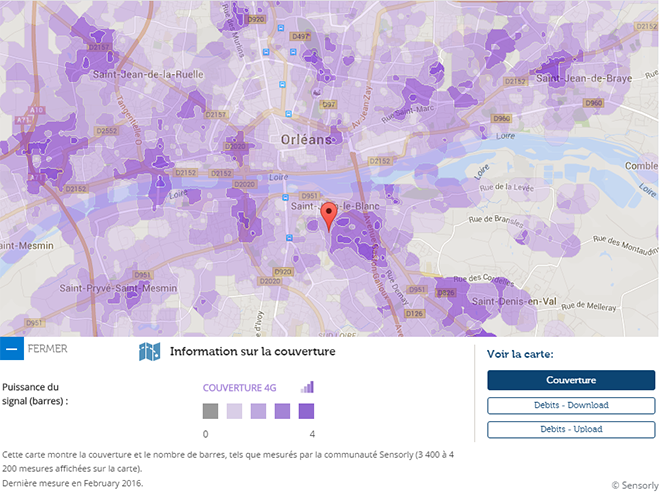
Task: Click the Saint-Pryvé-Saint-Mesmin map label
Action: click(118, 288)
